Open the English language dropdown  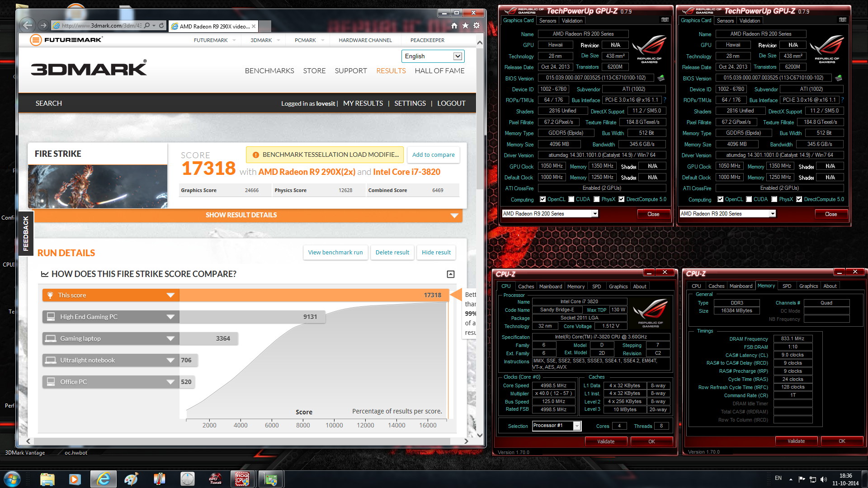point(433,56)
